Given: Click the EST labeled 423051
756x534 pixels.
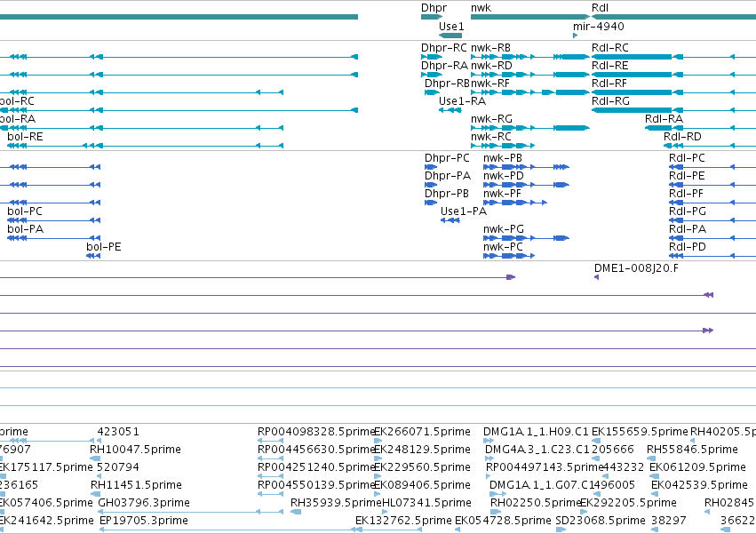Looking at the screenshot, I should coord(118,432).
